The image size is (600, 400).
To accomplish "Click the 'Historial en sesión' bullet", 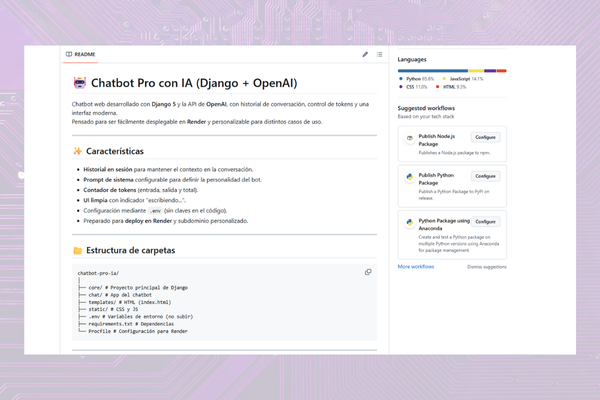I will tap(168, 169).
